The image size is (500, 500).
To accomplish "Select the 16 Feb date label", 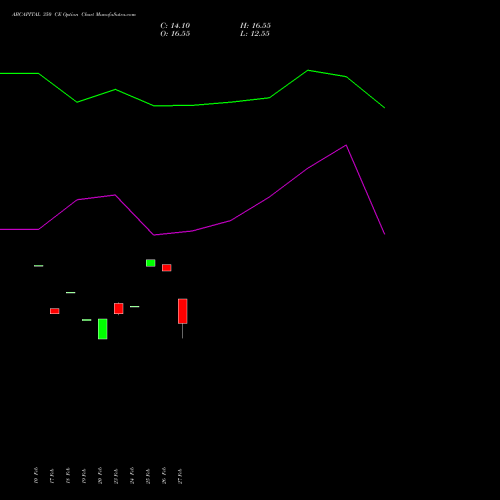I will [36, 475].
